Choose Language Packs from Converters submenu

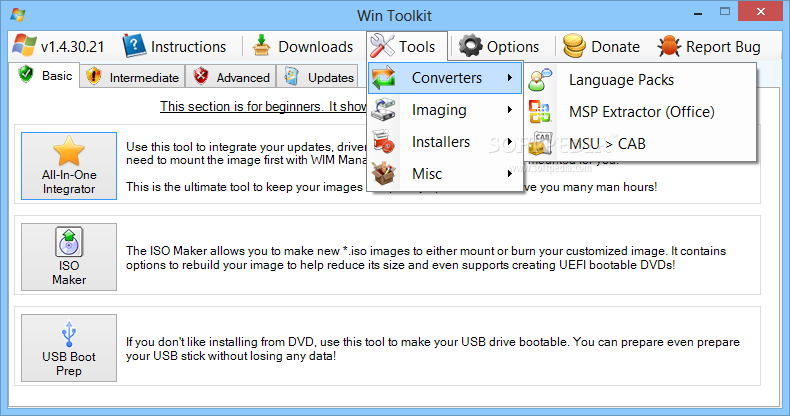click(x=640, y=80)
